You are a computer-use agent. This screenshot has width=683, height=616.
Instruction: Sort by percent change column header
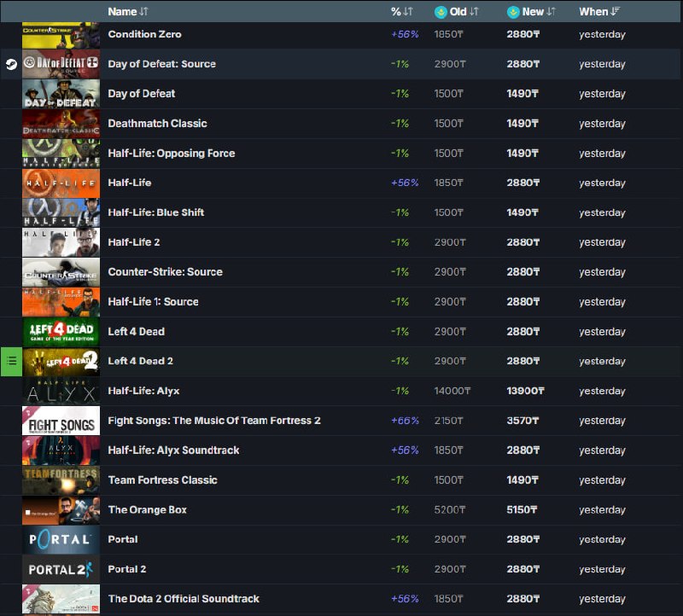(401, 12)
